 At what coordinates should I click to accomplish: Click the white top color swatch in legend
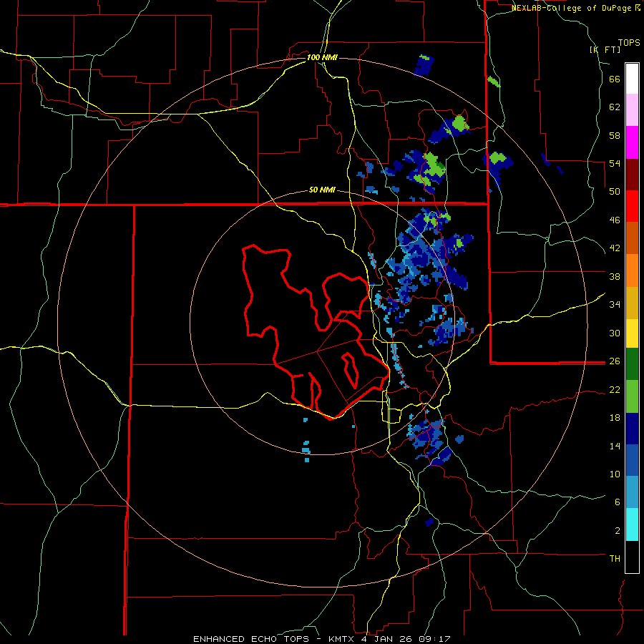coord(632,79)
